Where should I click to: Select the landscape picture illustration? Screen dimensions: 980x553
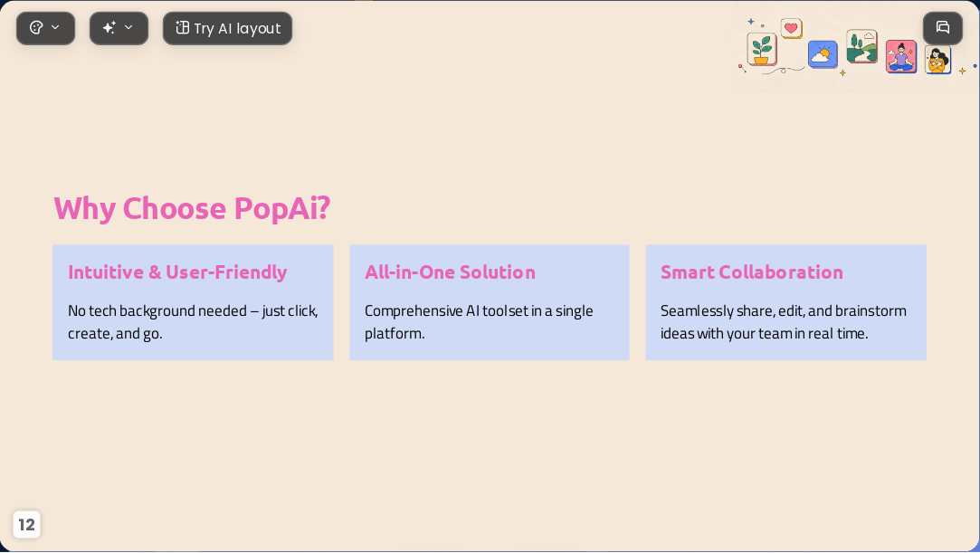(x=861, y=46)
